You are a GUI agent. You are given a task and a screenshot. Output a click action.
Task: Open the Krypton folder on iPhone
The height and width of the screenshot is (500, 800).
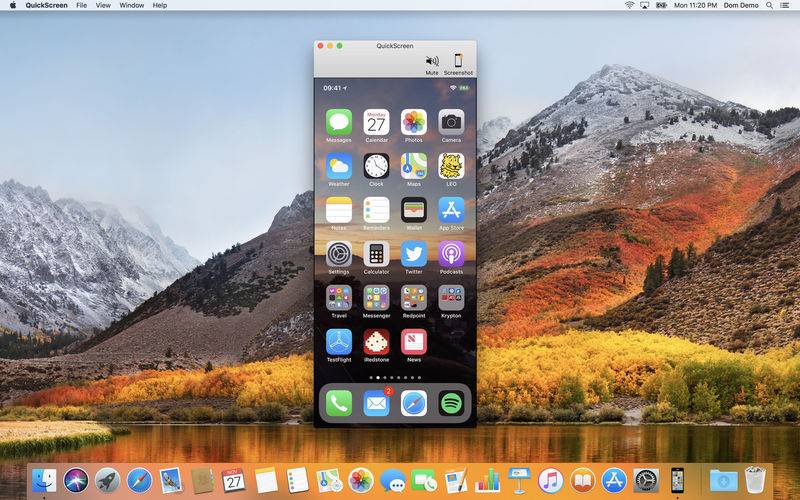pos(452,297)
